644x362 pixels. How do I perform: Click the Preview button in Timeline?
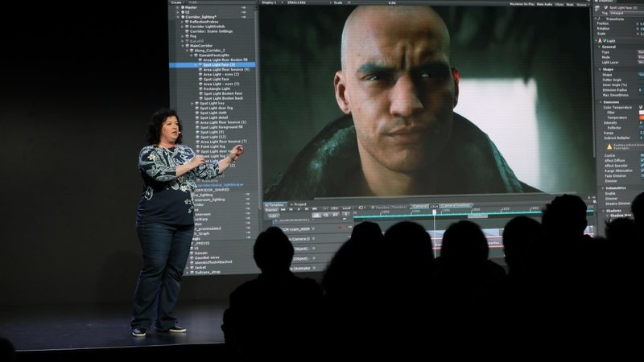pos(271,210)
